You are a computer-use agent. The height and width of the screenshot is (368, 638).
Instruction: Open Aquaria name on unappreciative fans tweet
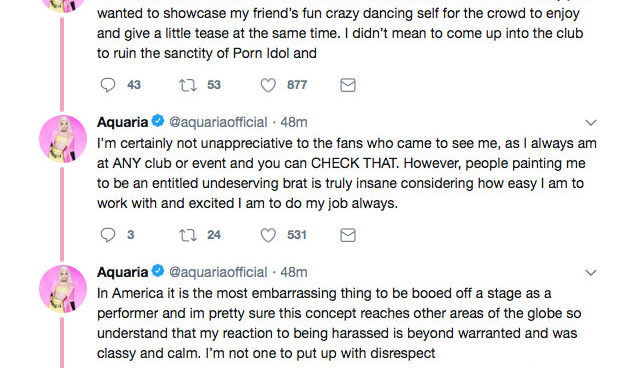click(122, 122)
